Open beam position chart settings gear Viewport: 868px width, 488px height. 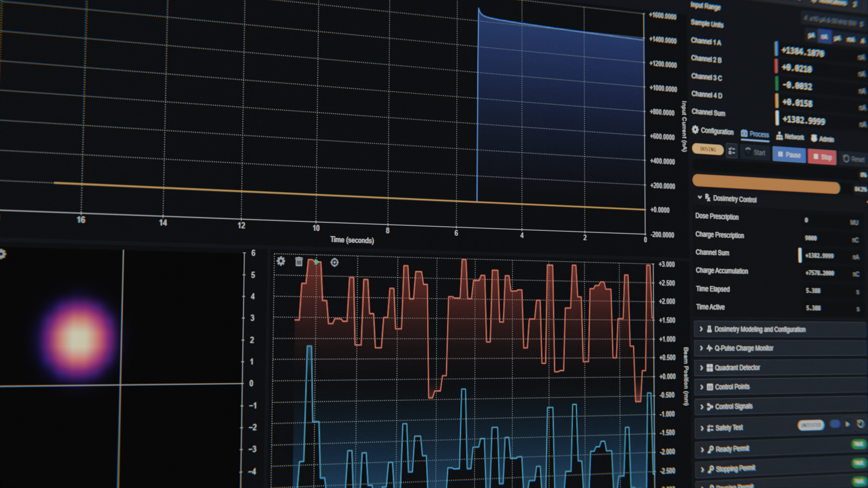[281, 261]
